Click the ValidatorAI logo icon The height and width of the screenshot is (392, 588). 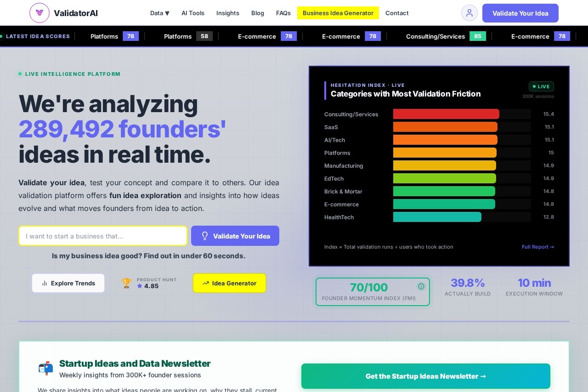(40, 13)
